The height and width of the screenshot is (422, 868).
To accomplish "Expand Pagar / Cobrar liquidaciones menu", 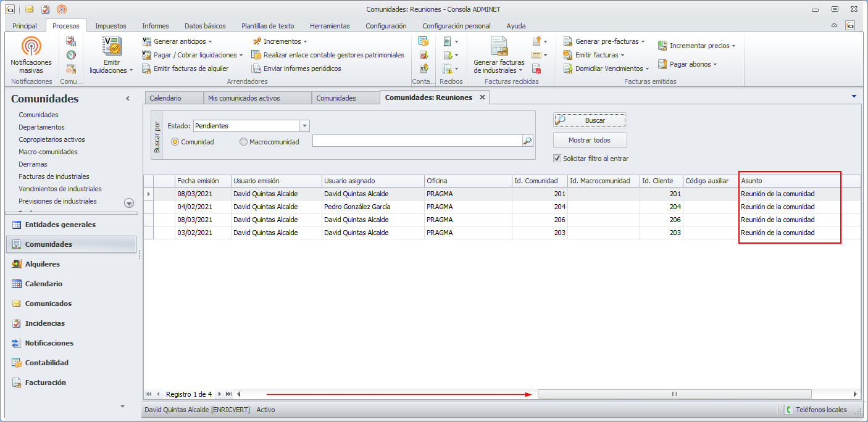I will pos(241,55).
